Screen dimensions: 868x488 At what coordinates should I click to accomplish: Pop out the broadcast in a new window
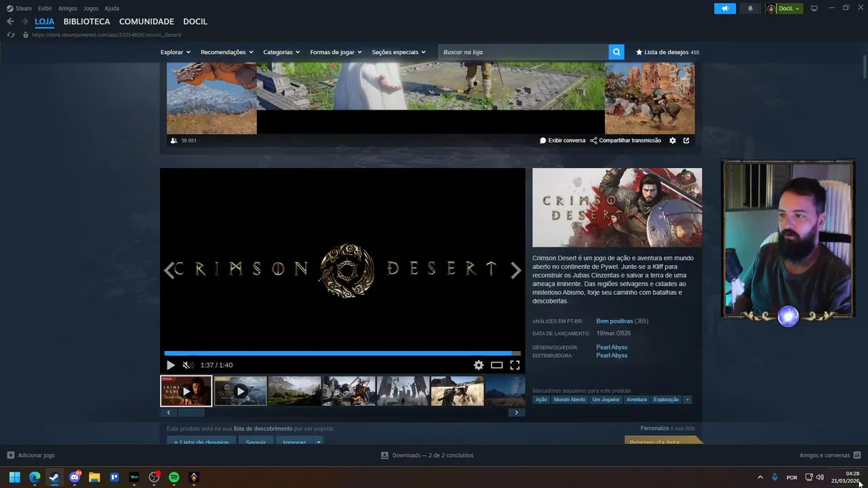[686, 140]
